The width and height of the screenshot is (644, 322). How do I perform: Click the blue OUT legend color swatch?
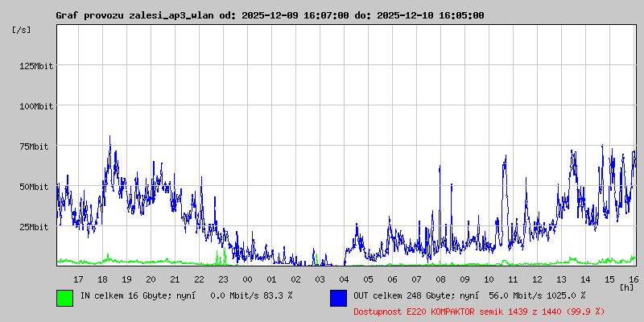coord(339,297)
